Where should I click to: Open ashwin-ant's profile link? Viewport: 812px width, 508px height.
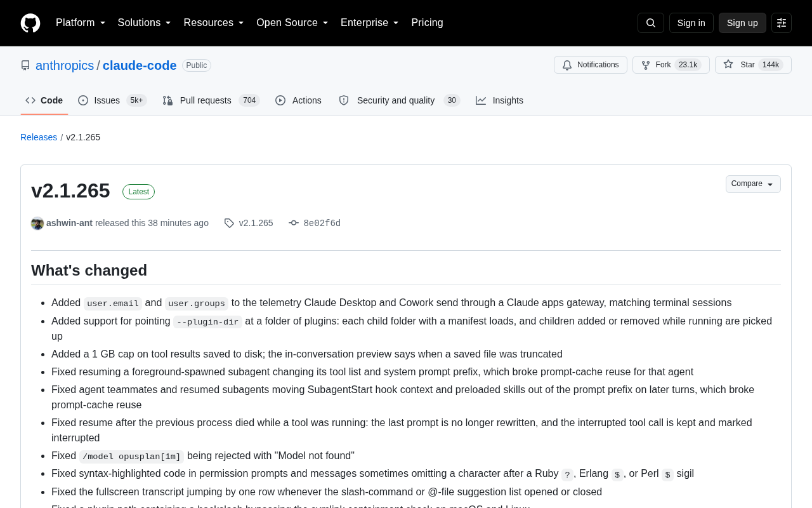pos(69,223)
